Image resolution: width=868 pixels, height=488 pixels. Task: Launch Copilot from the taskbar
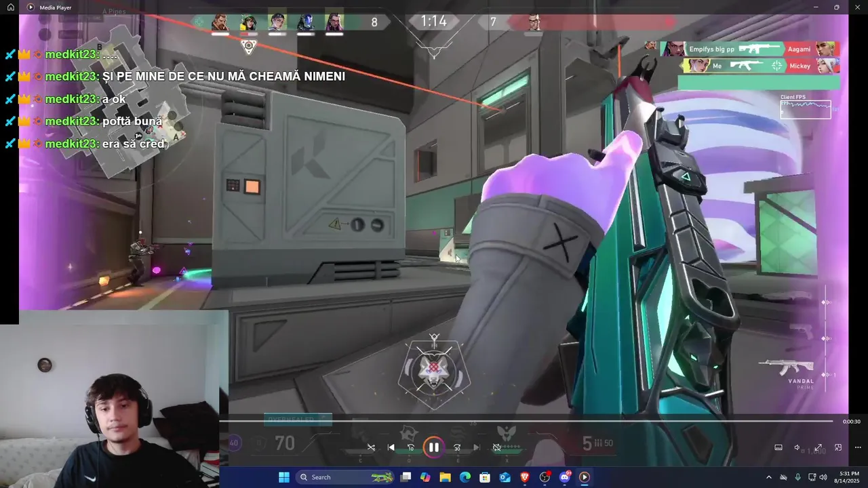pos(425,477)
